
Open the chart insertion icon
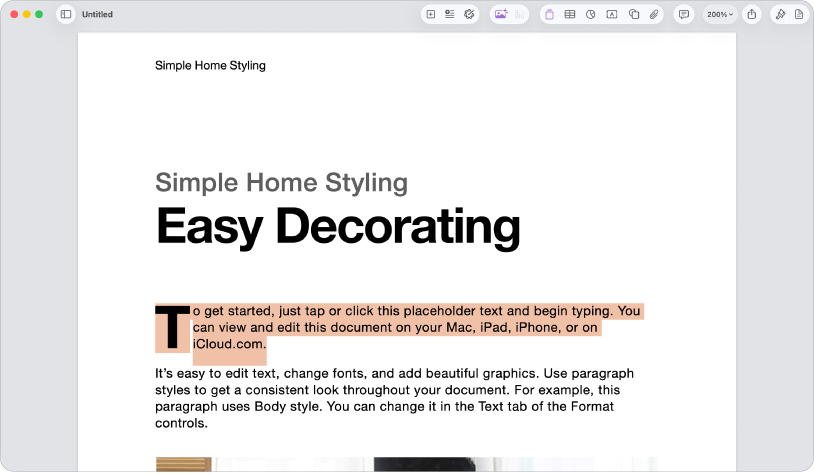click(x=591, y=15)
